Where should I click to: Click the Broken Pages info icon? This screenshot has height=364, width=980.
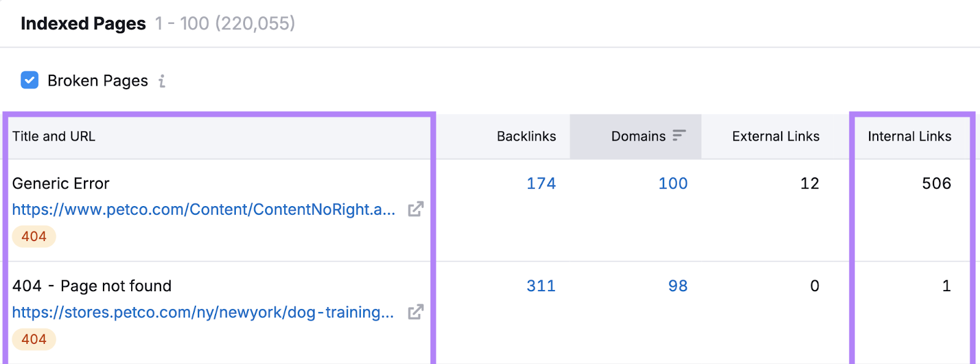162,81
